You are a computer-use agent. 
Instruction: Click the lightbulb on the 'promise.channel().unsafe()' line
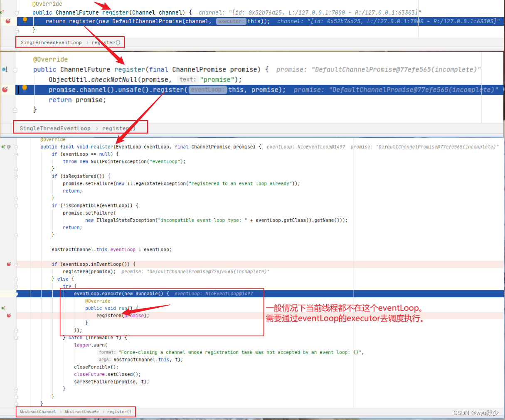tap(25, 88)
